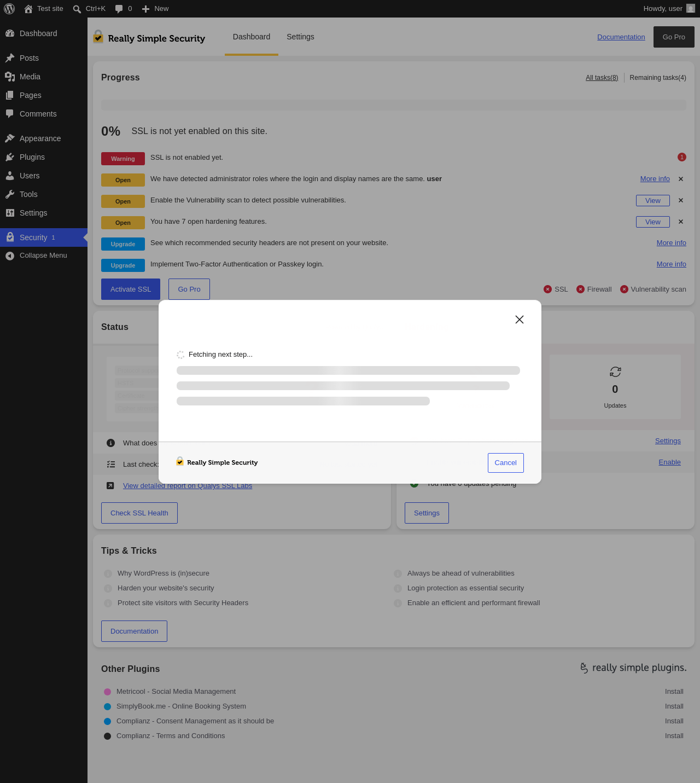This screenshot has width=700, height=783.
Task: Install Metricool - Social Media Management
Action: [x=674, y=692]
